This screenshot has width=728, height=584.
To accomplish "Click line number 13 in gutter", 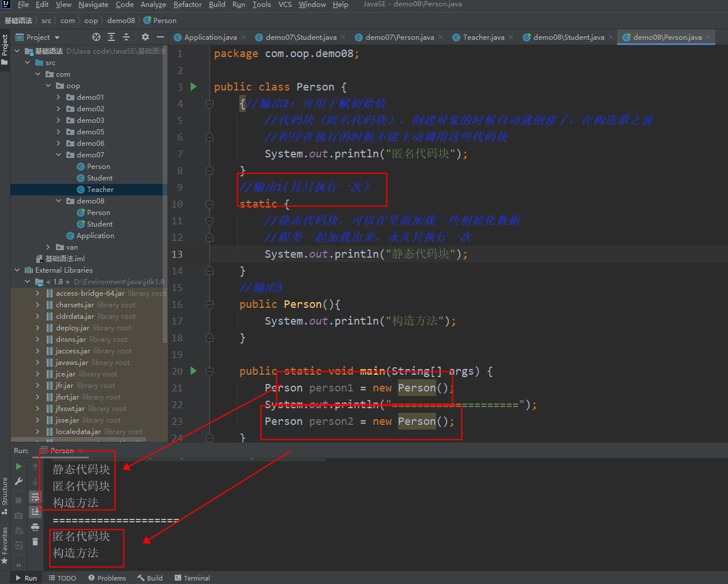I will tap(177, 254).
